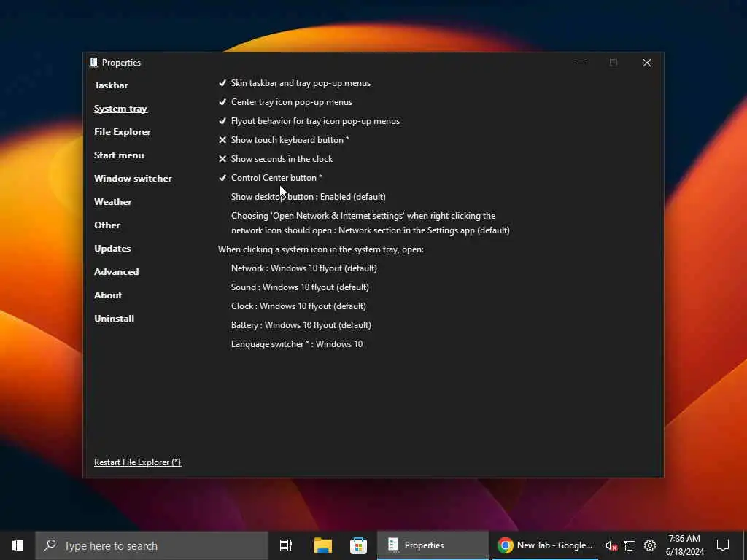Click the settings gear tray icon
The image size is (747, 560).
click(650, 545)
